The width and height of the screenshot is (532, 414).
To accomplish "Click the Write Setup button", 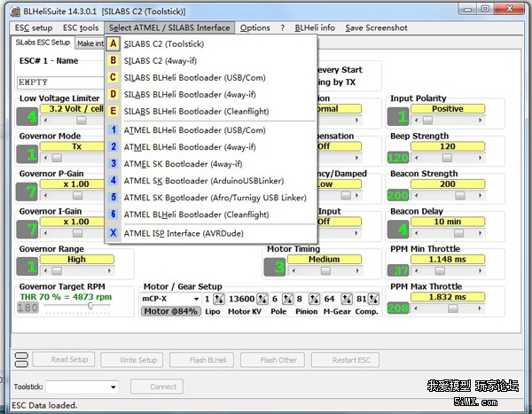I will [132, 360].
